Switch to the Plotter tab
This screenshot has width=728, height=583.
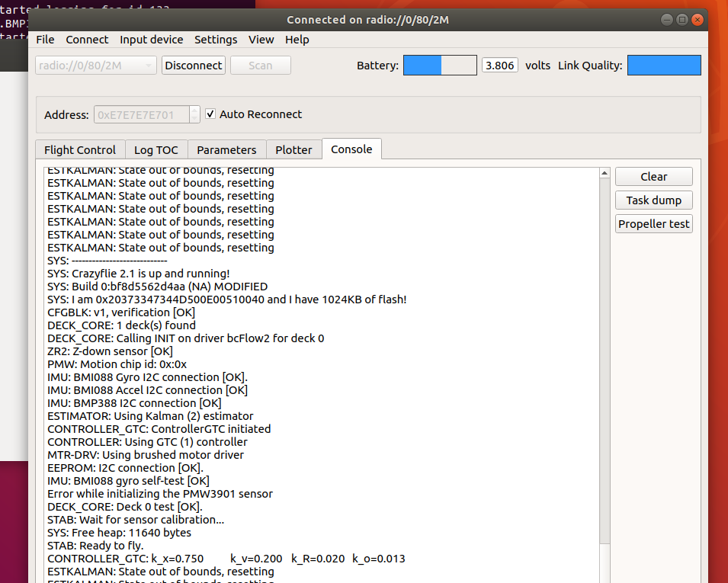(x=293, y=150)
